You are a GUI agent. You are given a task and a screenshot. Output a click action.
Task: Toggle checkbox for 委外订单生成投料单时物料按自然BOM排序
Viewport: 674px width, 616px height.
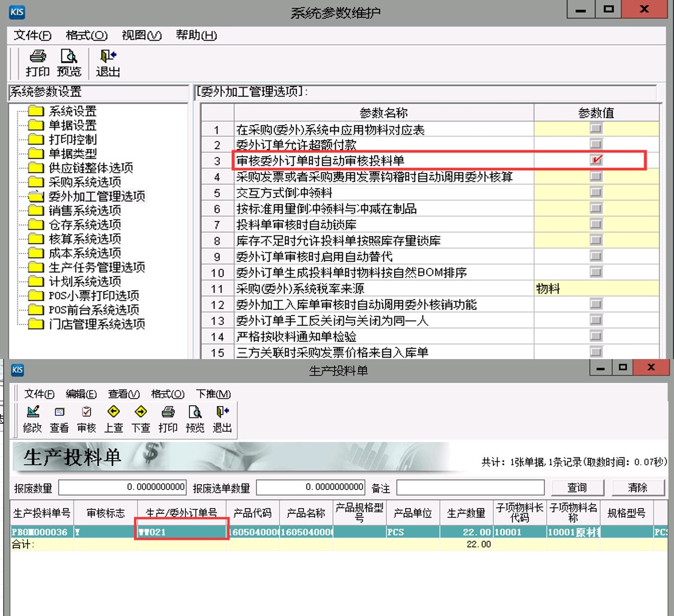(x=596, y=272)
